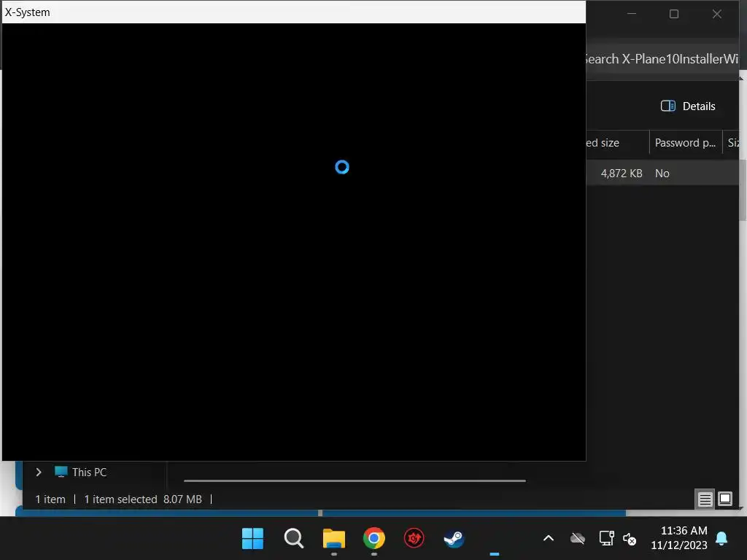This screenshot has width=747, height=560.
Task: Open the red gear app on the taskbar
Action: (x=414, y=539)
